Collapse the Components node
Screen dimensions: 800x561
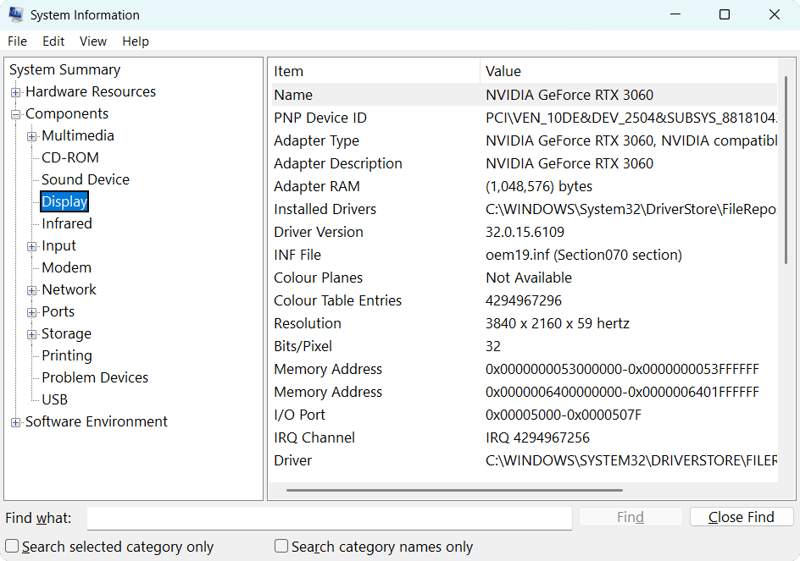tap(16, 114)
